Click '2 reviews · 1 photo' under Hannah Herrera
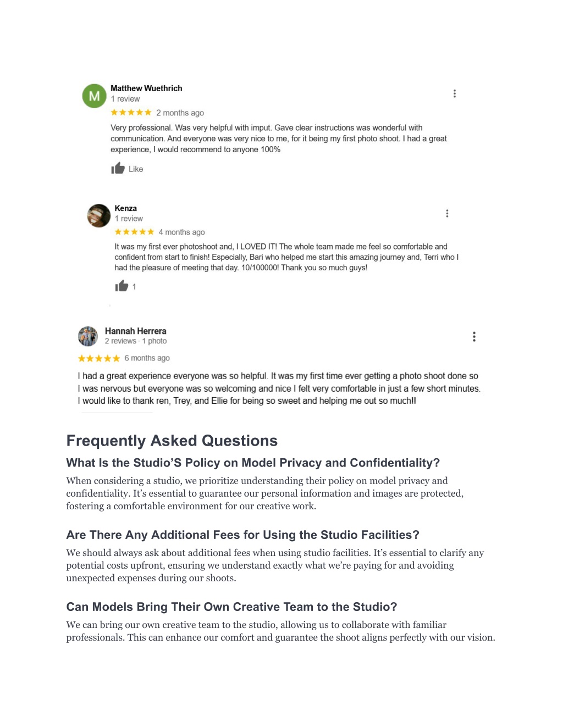Screen dimensions: 563x728 pyautogui.click(x=136, y=341)
